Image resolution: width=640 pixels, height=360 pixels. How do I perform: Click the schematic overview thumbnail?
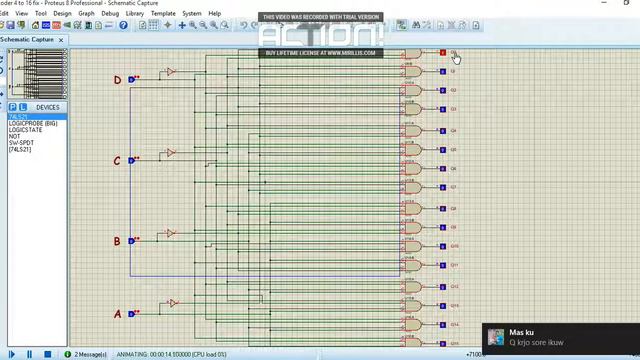click(37, 74)
